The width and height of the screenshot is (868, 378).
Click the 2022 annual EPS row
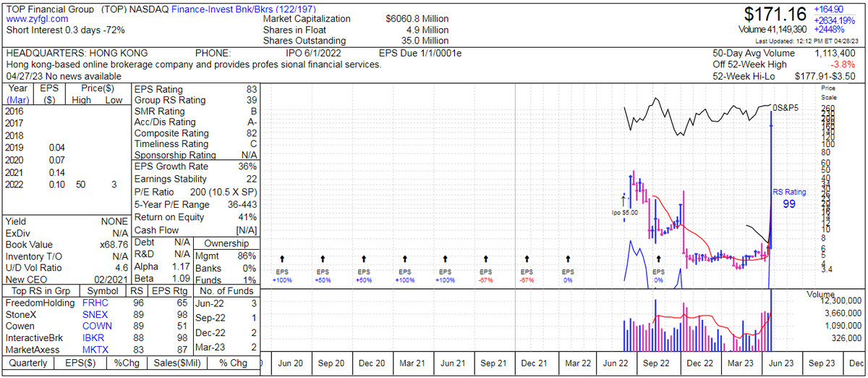[67, 185]
